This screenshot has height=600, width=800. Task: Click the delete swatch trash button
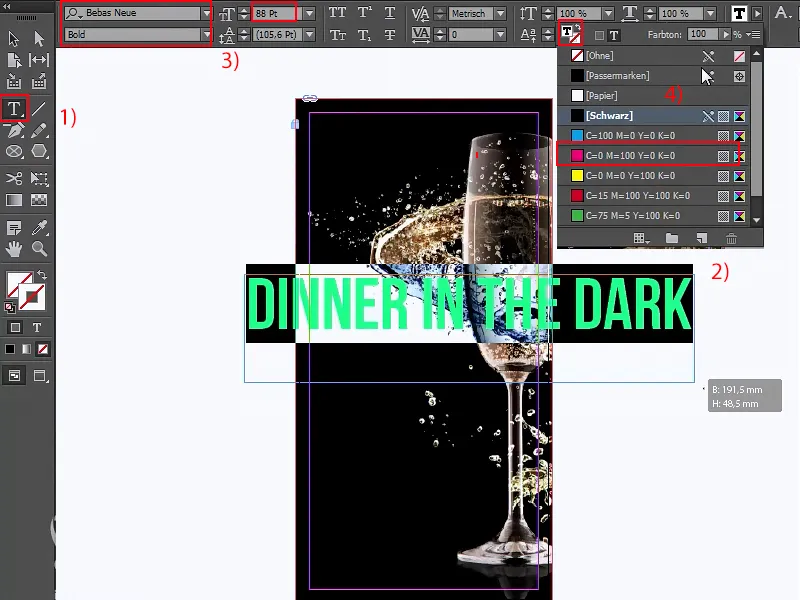[731, 238]
